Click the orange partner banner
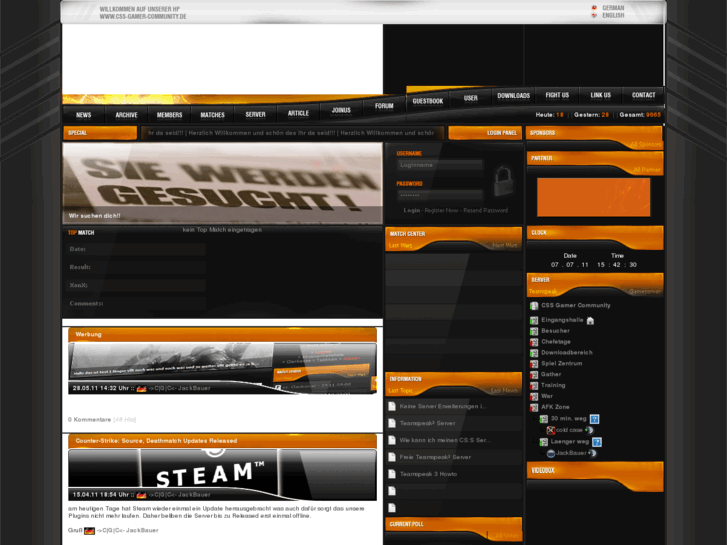Viewport: 727px width, 545px height. click(x=593, y=198)
